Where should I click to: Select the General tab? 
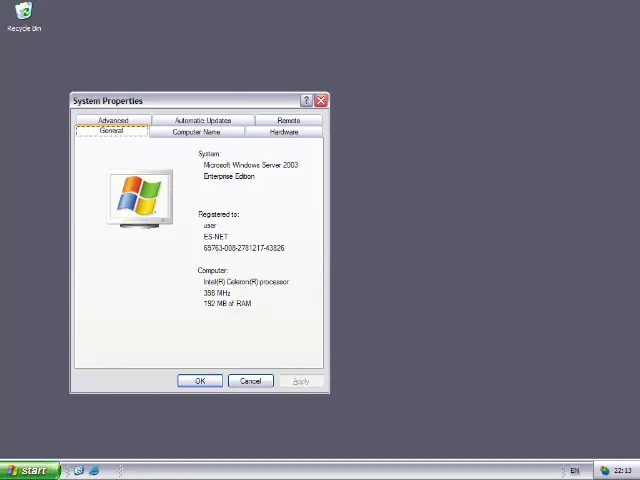(112, 131)
